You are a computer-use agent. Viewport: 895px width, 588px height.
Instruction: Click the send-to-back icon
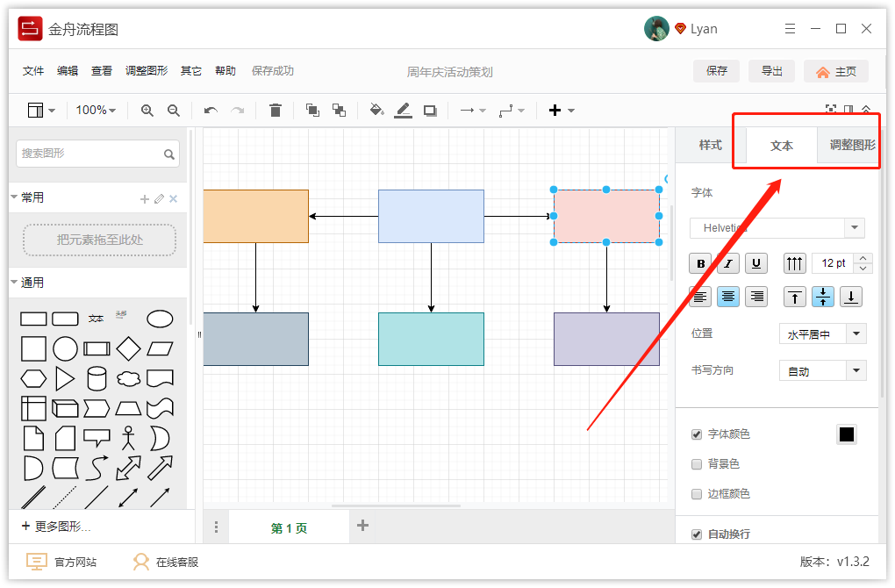coord(339,110)
